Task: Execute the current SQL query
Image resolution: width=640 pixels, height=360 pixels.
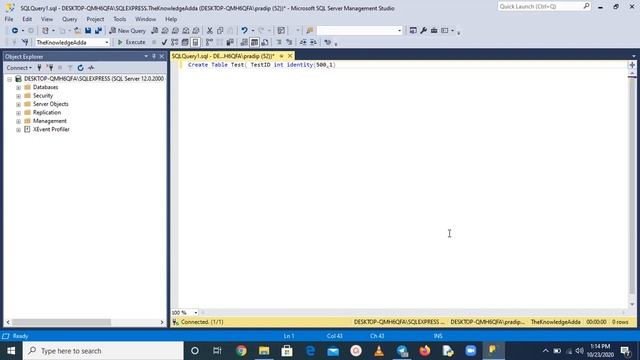Action: (x=131, y=42)
